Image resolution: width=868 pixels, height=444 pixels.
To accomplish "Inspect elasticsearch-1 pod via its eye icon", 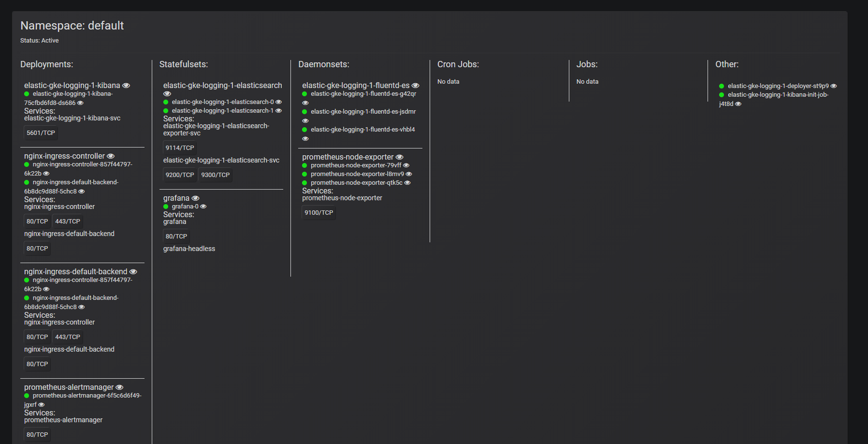I will [x=278, y=111].
